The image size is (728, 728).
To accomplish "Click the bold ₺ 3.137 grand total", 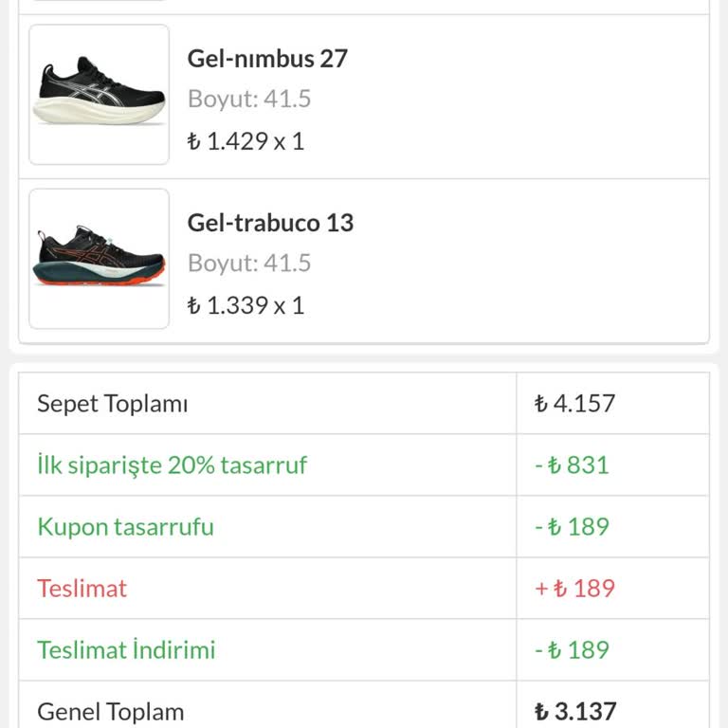I will click(x=574, y=712).
